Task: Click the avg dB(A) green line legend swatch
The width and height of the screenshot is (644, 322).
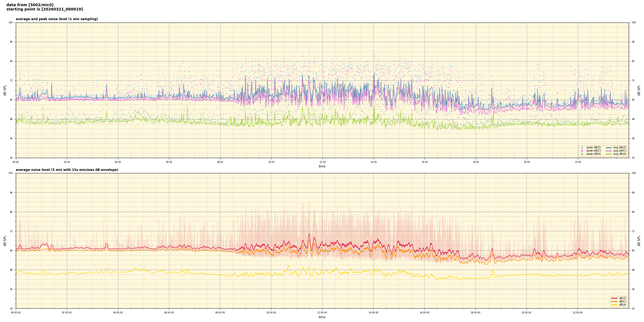Action: [x=609, y=154]
